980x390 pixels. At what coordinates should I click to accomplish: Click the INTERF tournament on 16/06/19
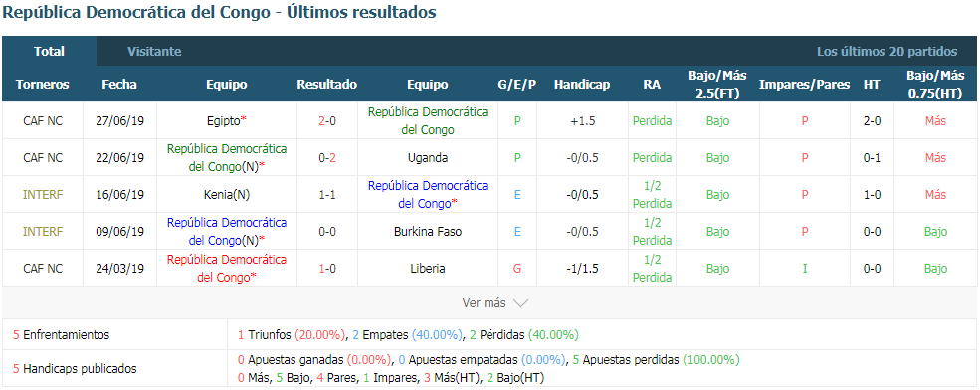(x=43, y=195)
